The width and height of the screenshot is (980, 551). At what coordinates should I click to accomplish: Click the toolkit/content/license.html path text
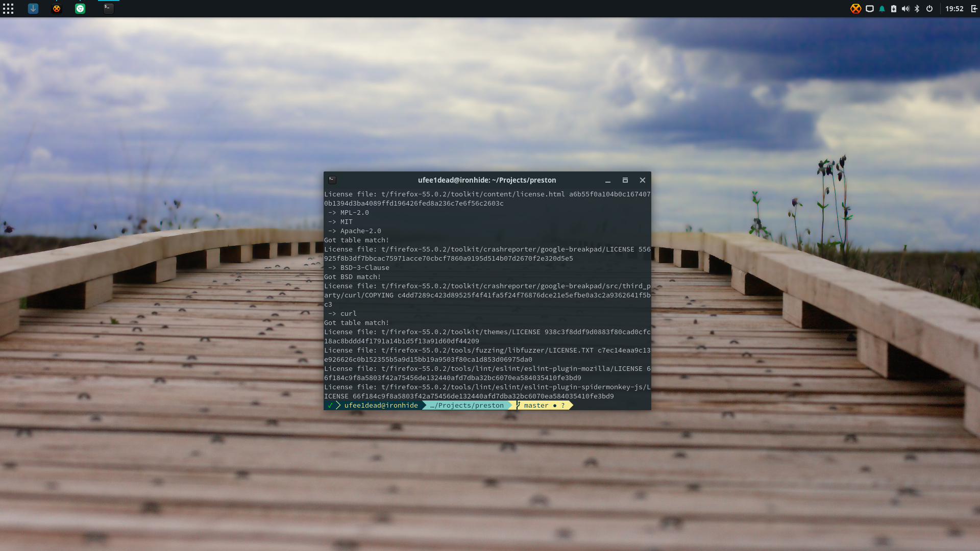(x=473, y=194)
